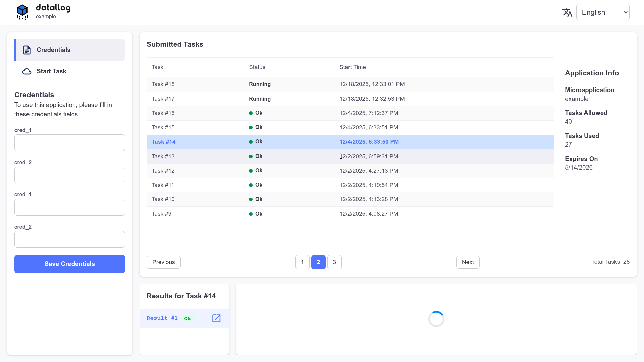Jump to page 3 of tasks
Viewport: 644px width, 362px height.
(x=334, y=262)
